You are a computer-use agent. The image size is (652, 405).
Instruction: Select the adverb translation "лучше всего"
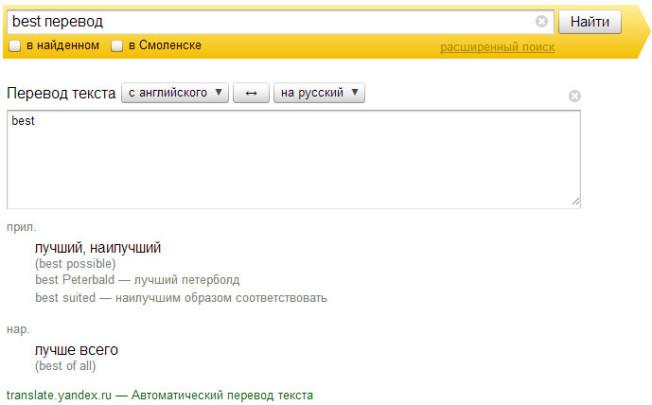tap(76, 350)
